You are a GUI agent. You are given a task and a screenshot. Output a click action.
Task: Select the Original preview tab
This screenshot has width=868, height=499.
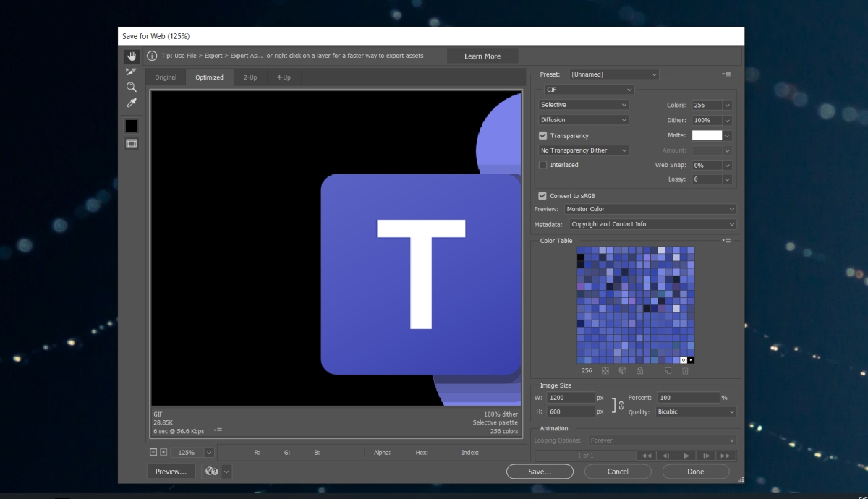click(x=166, y=77)
